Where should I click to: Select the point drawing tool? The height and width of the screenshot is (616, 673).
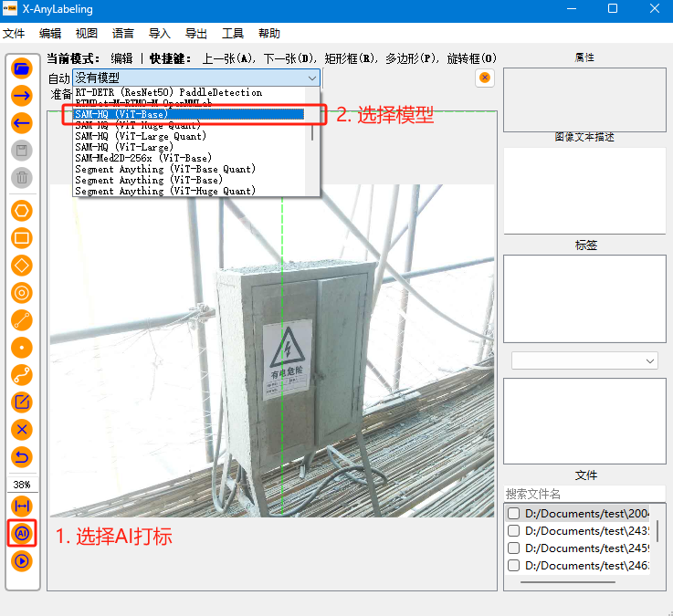tap(22, 348)
